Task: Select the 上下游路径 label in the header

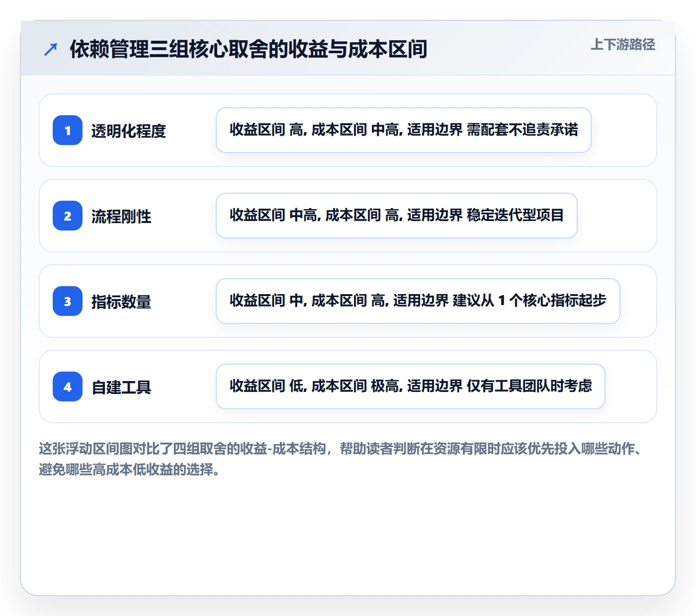Action: tap(623, 45)
